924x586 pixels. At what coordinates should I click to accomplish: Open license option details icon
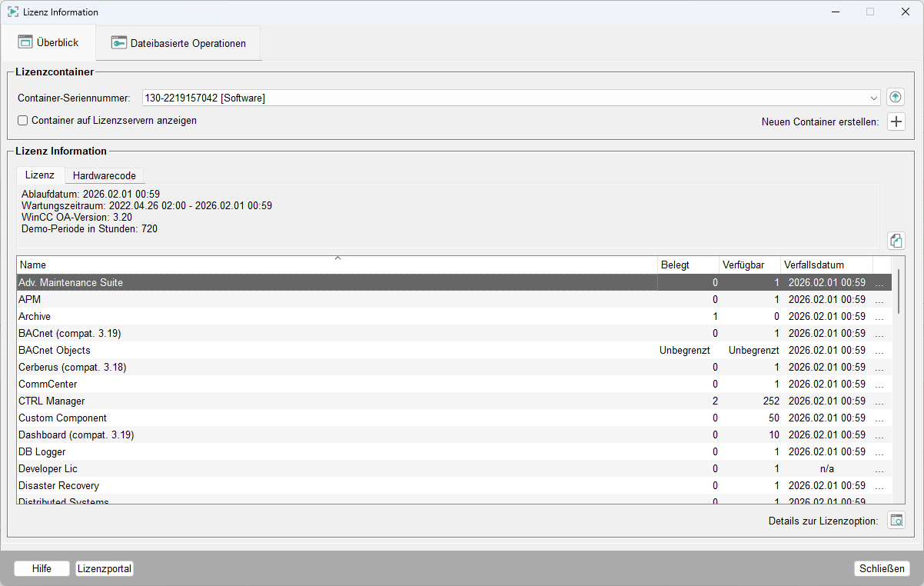[x=896, y=521]
